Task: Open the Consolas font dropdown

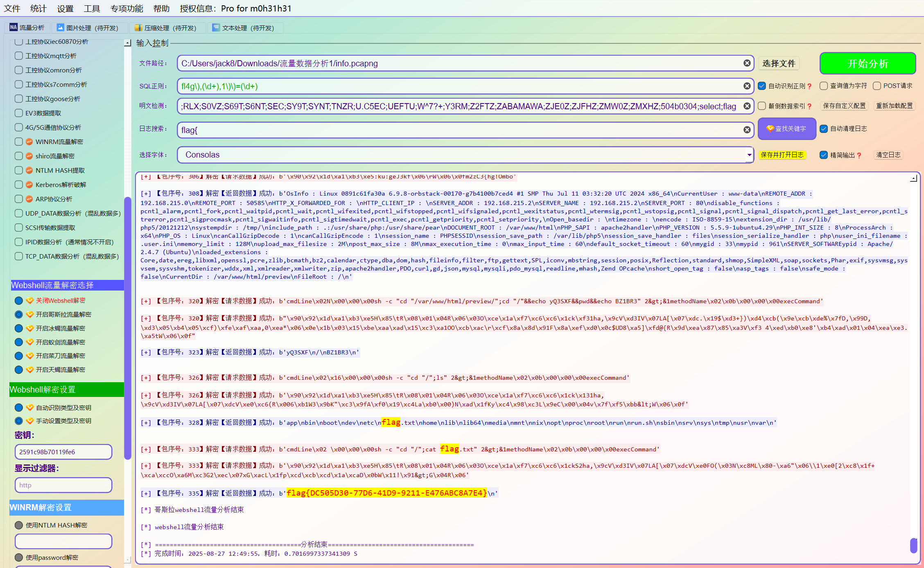Action: coord(749,155)
